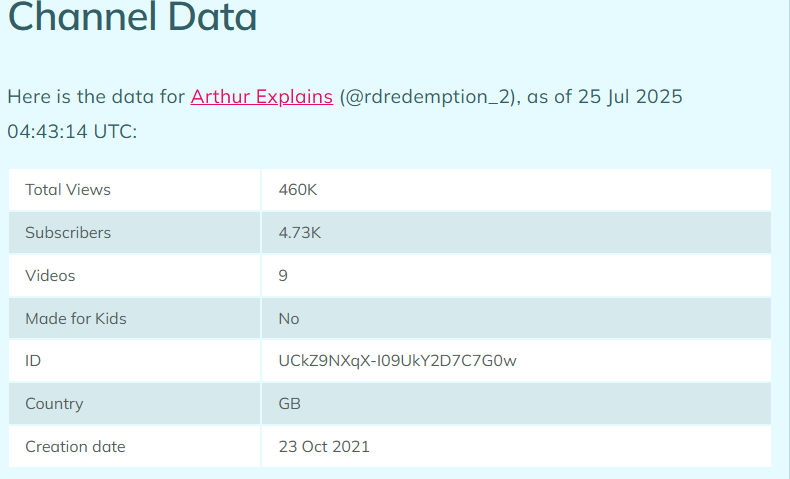Image resolution: width=790 pixels, height=479 pixels.
Task: Click the 23 Oct 2021 creation date
Action: pyautogui.click(x=324, y=447)
